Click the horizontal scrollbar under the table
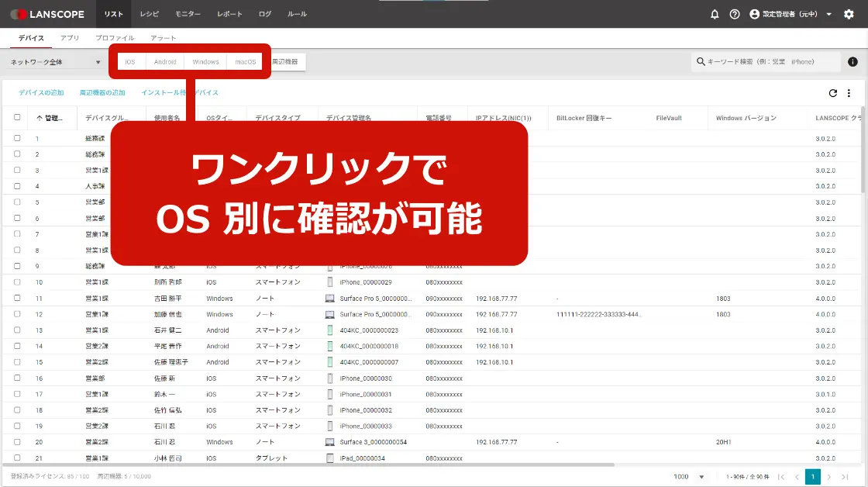The height and width of the screenshot is (487, 868). 308,465
